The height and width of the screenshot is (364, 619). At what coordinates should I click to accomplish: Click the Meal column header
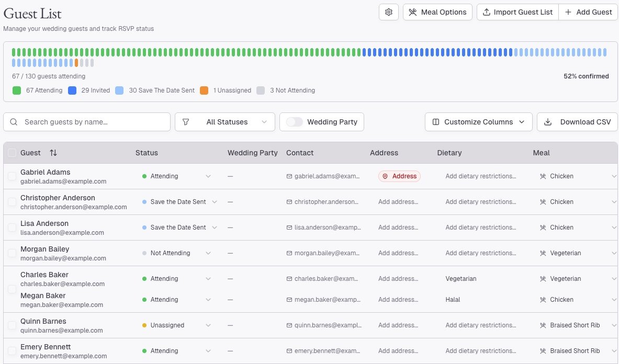pyautogui.click(x=541, y=153)
